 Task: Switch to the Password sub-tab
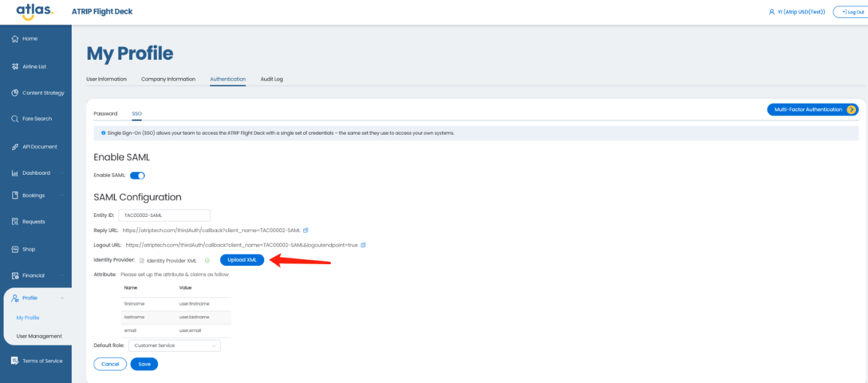[105, 114]
